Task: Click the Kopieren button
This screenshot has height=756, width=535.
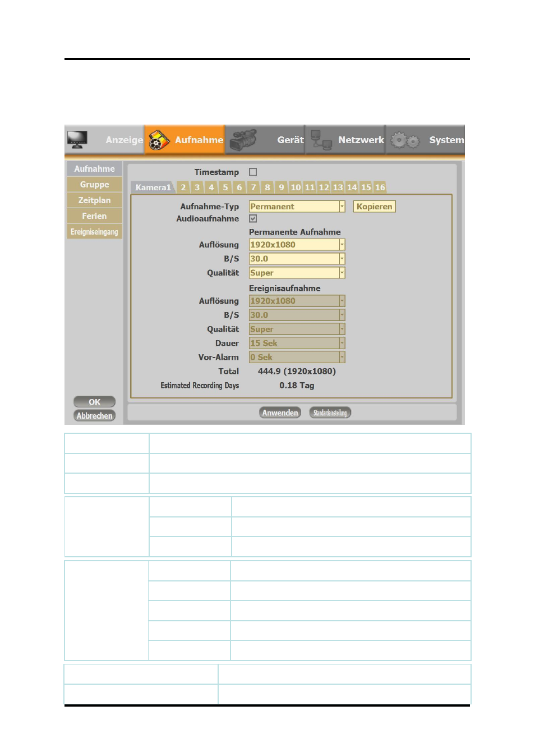Action: [374, 207]
